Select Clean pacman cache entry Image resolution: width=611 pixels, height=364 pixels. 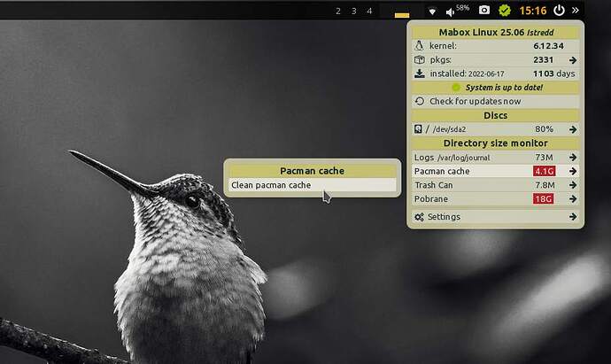tap(310, 185)
